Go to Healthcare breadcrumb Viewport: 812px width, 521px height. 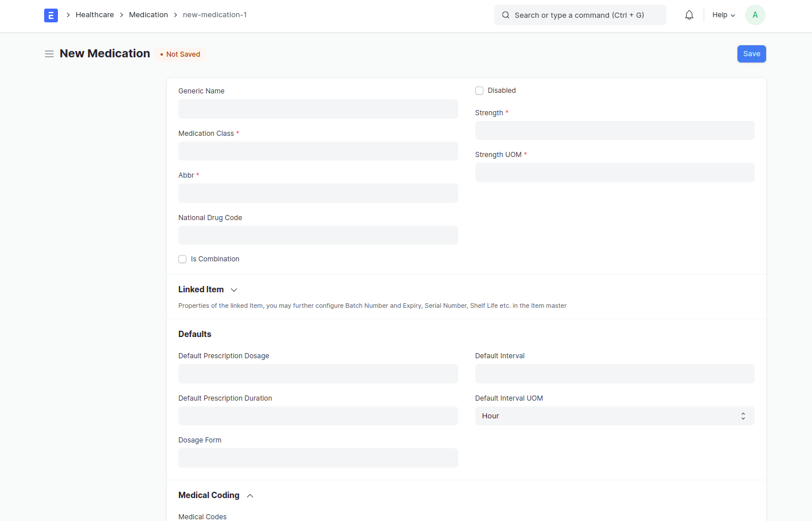click(x=95, y=15)
